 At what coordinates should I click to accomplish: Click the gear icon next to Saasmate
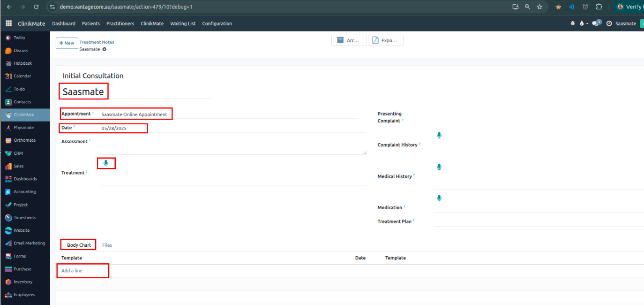point(105,49)
